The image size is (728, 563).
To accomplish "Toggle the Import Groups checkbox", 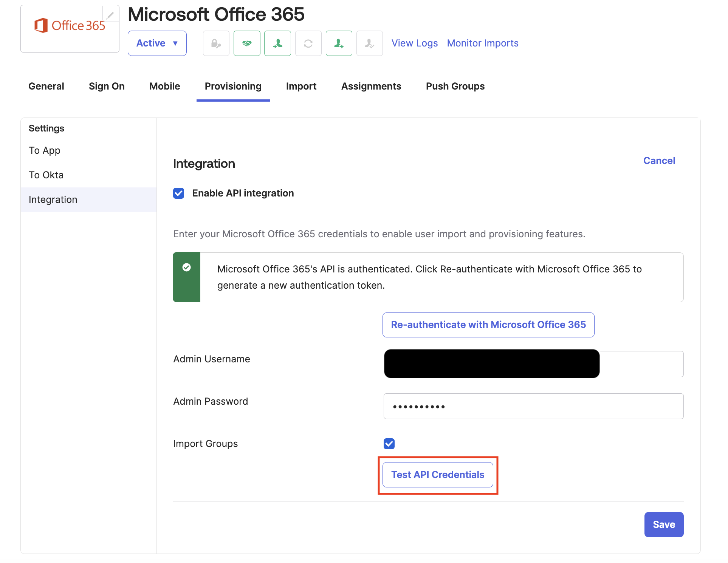I will (x=389, y=444).
